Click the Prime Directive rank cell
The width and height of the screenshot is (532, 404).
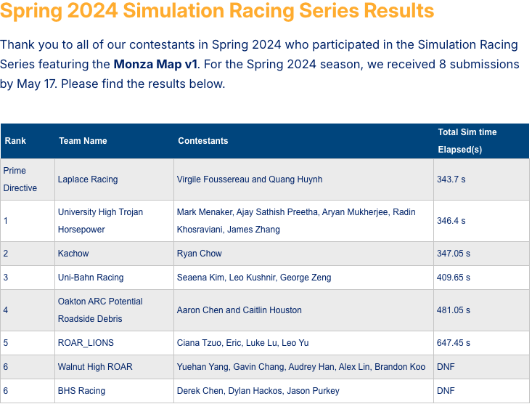(20, 179)
